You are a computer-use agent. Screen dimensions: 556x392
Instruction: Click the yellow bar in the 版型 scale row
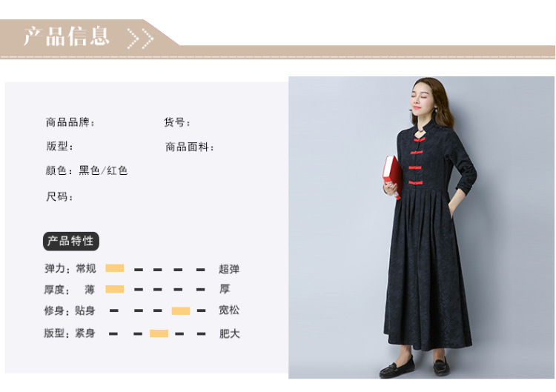159,333
